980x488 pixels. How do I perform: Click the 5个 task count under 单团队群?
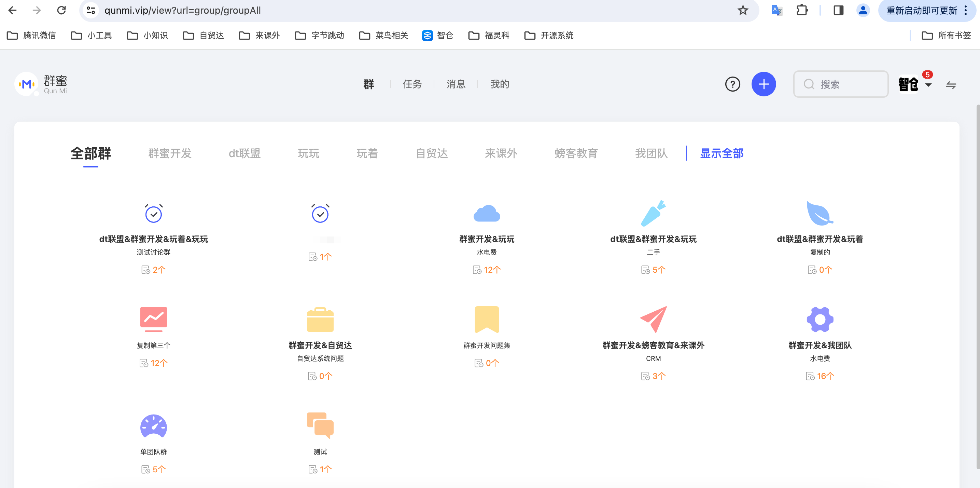click(x=153, y=469)
